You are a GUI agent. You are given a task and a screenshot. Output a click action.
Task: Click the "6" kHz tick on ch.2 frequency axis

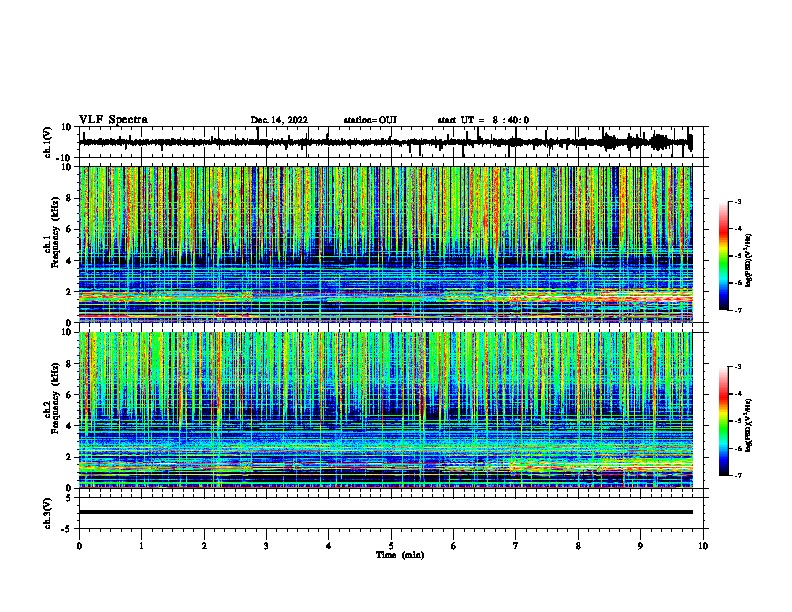[x=69, y=395]
